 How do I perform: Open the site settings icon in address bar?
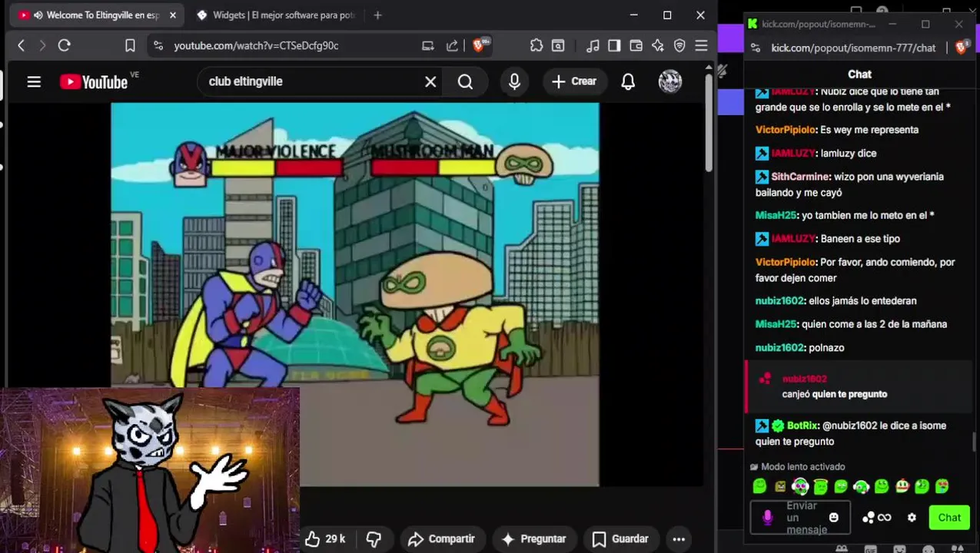(158, 46)
